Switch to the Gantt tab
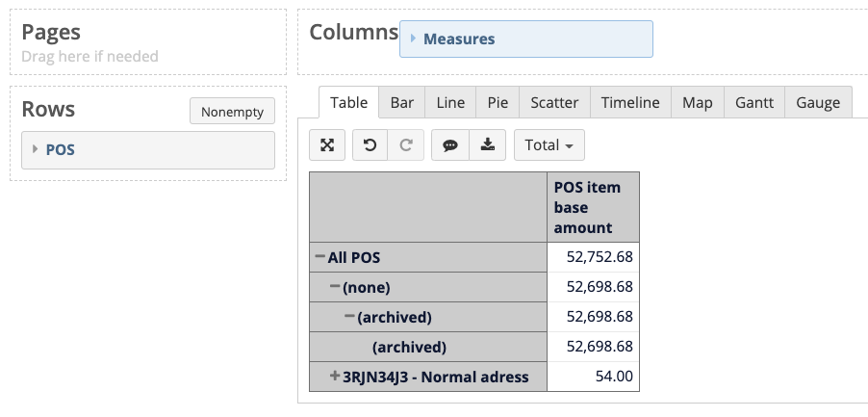 point(753,102)
